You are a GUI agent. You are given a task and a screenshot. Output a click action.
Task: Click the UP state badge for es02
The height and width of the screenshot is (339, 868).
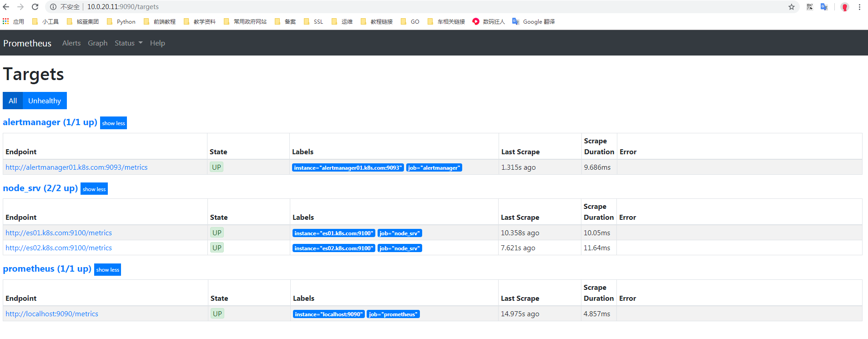(217, 248)
